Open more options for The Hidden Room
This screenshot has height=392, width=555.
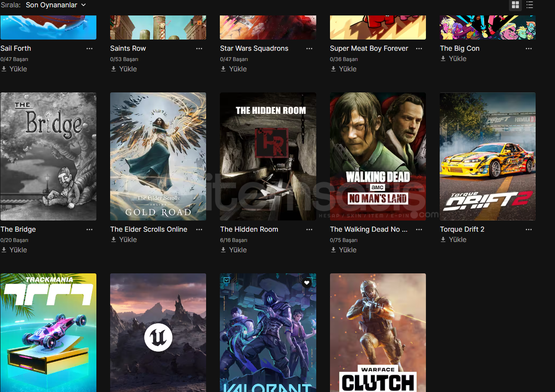[309, 230]
